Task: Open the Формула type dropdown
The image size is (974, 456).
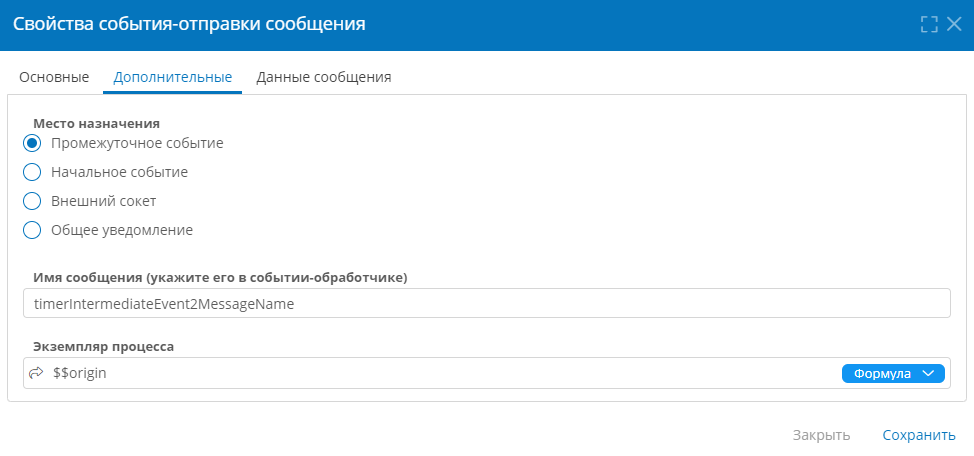Action: coord(893,373)
